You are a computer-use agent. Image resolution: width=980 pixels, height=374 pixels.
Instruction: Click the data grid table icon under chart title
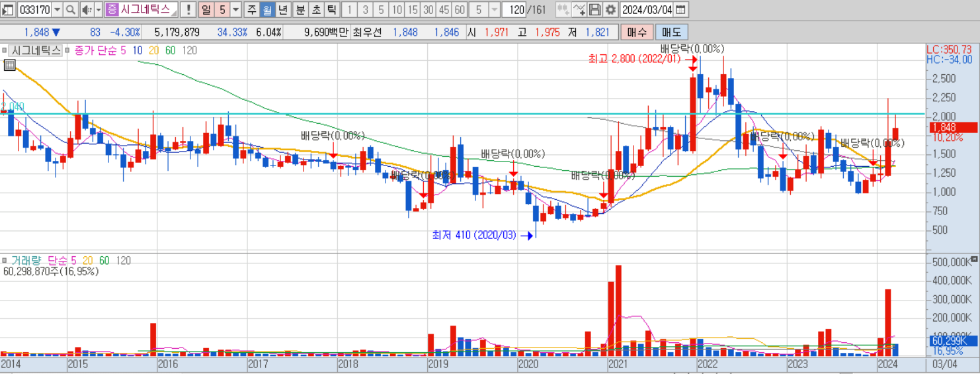(x=9, y=64)
